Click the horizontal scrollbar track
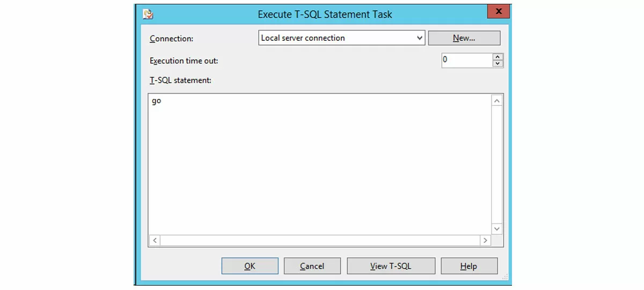Image resolution: width=644 pixels, height=290 pixels. tap(319, 241)
